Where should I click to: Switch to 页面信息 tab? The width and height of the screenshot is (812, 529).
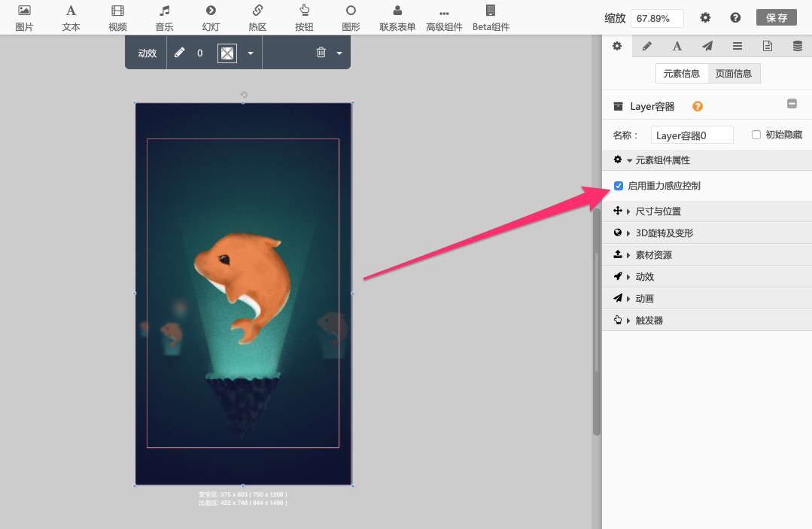(734, 74)
